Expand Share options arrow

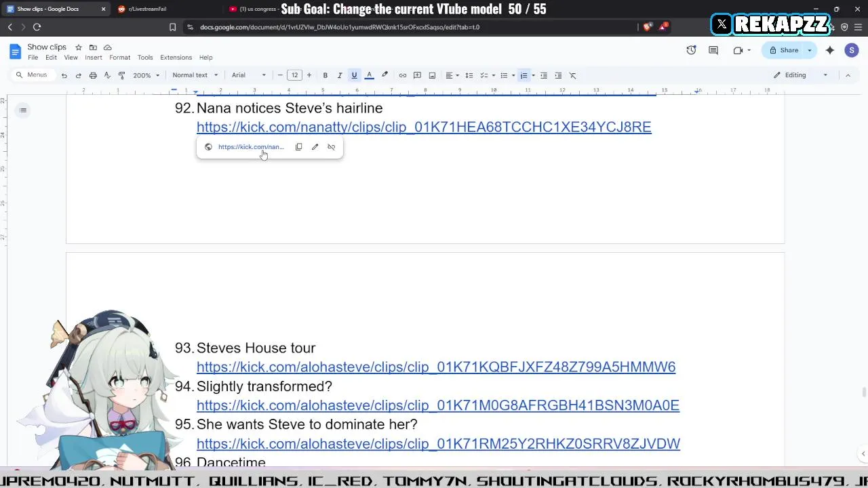point(809,50)
